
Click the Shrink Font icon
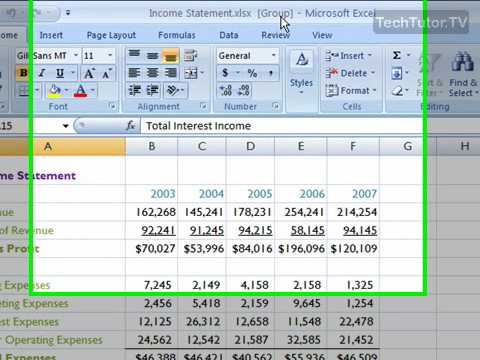(107, 73)
